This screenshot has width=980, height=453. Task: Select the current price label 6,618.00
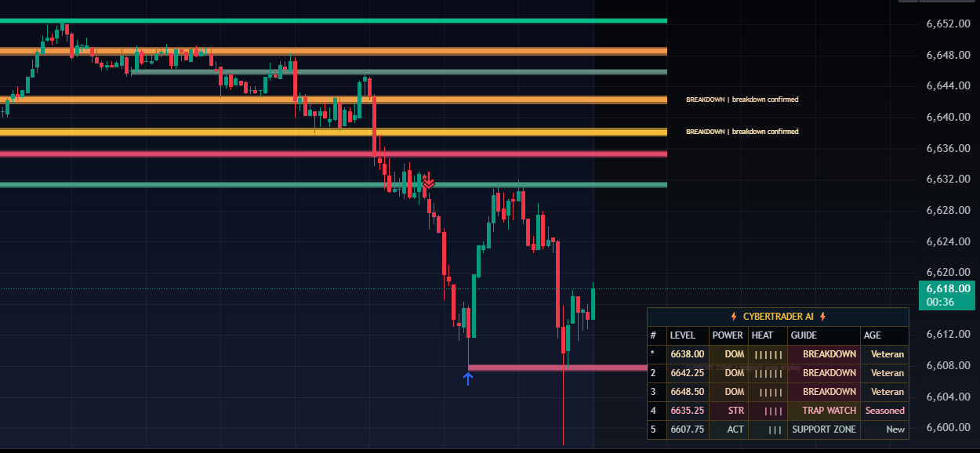coord(948,288)
